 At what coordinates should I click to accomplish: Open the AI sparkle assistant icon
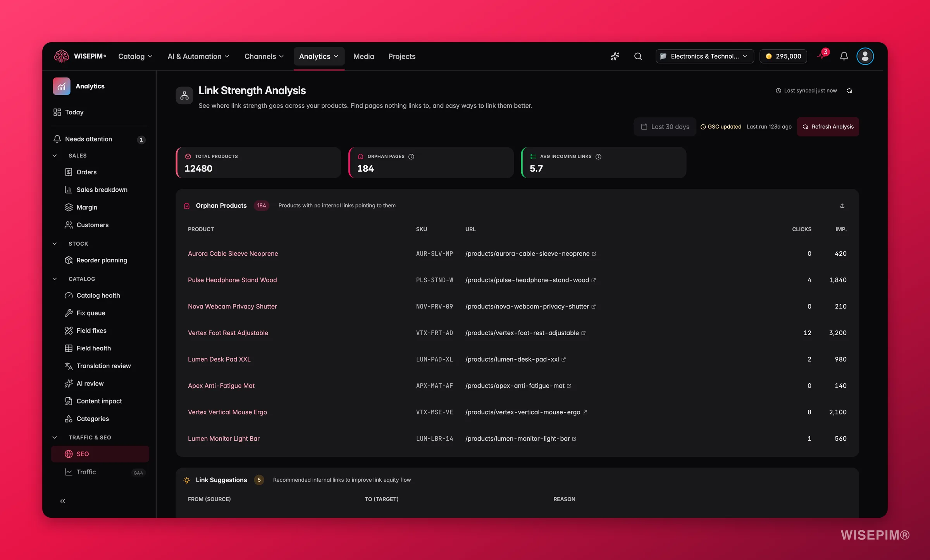615,57
